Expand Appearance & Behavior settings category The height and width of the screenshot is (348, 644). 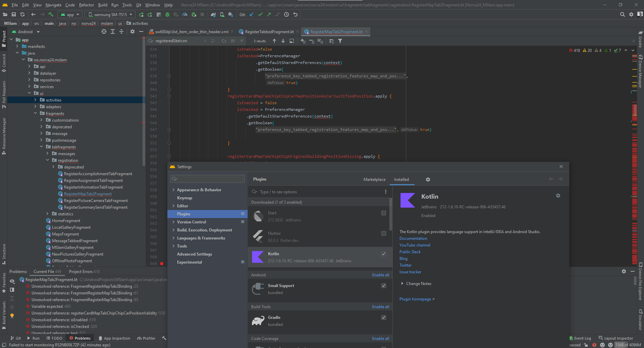(x=173, y=190)
